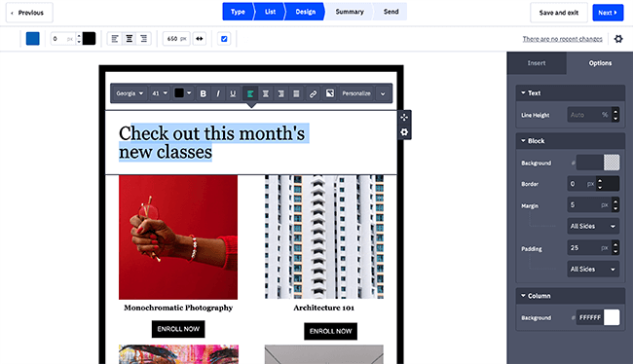
Task: Click the Block background transparent swatch
Action: point(612,163)
